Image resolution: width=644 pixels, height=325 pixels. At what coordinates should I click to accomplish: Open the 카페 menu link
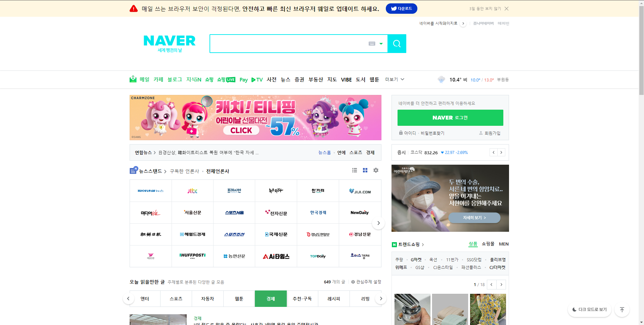click(158, 79)
